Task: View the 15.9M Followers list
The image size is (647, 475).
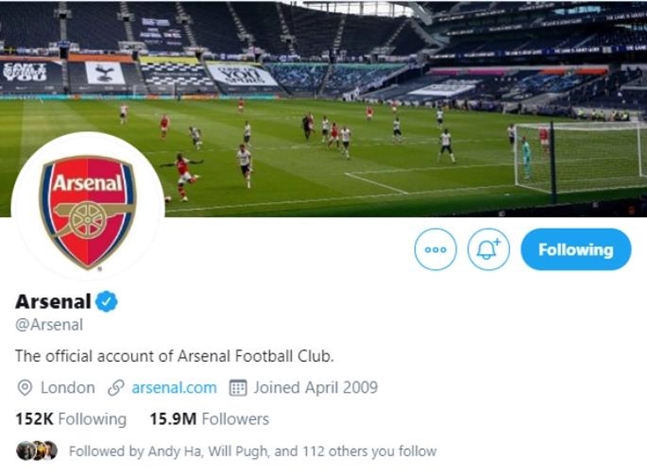Action: (209, 419)
